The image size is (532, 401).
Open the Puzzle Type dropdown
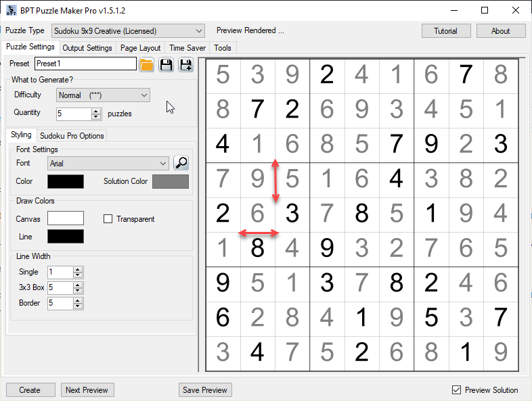tap(198, 31)
